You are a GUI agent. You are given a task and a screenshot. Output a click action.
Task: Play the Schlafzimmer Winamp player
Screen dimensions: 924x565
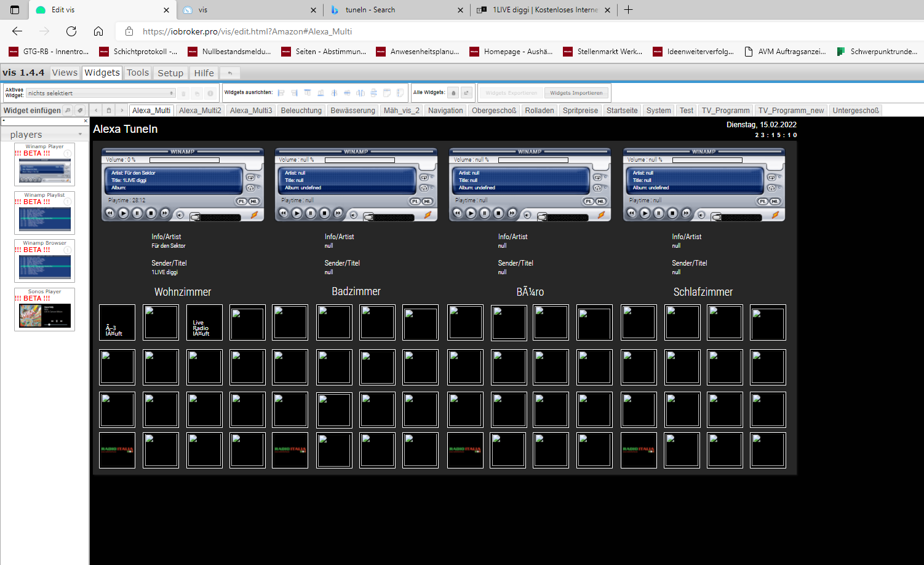click(645, 213)
